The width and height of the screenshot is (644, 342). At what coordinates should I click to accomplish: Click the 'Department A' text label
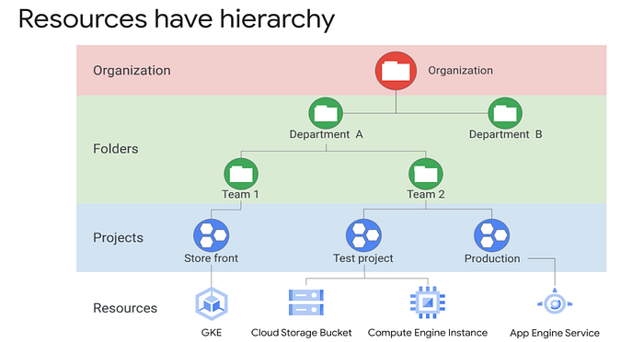[x=326, y=134]
